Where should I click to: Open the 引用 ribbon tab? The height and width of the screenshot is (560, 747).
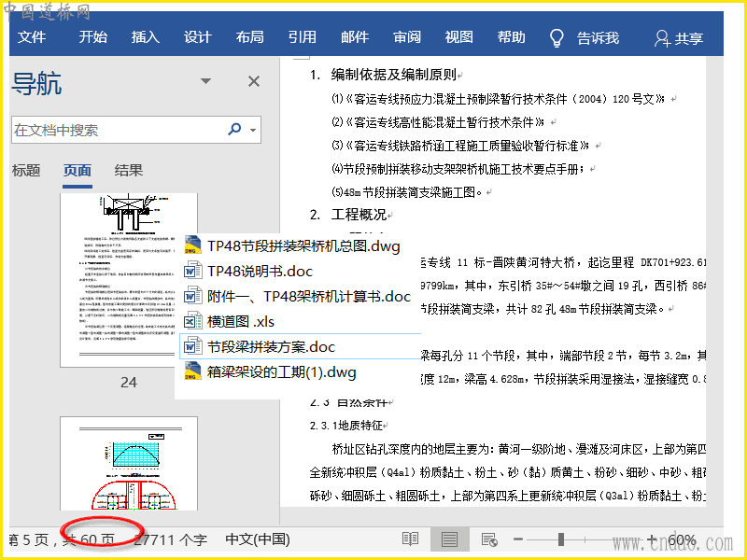coord(302,37)
